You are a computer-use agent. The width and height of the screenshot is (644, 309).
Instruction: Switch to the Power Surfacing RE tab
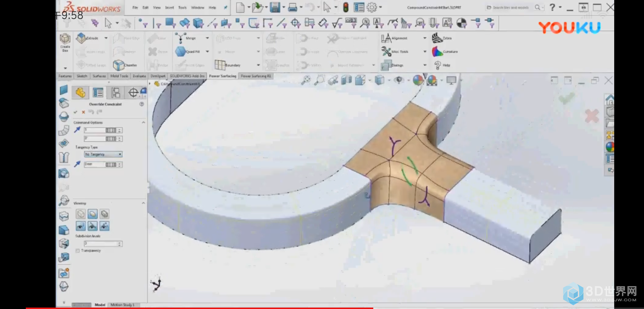tap(256, 76)
